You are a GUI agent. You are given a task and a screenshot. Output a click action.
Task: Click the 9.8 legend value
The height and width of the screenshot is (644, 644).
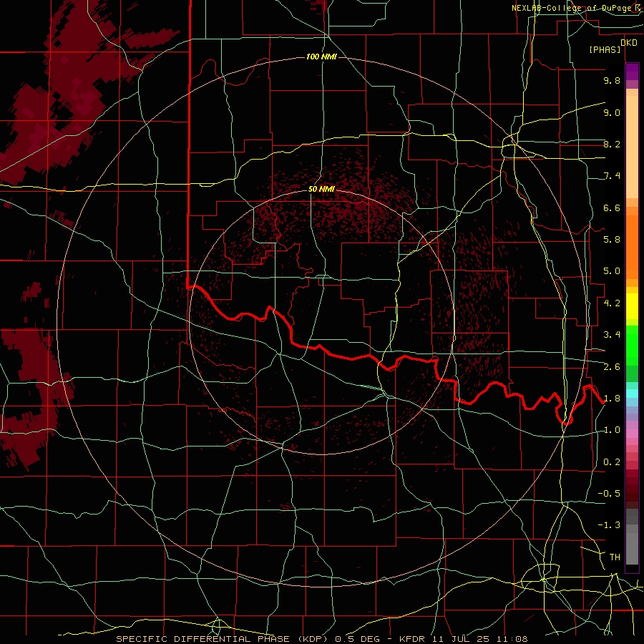pos(612,80)
